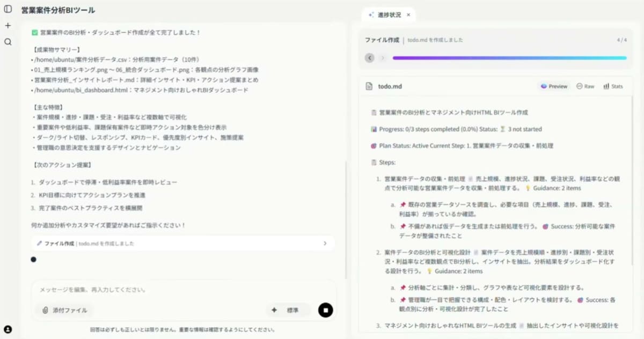Collapse the left sidebar panel
The image size is (644, 339).
(x=7, y=9)
